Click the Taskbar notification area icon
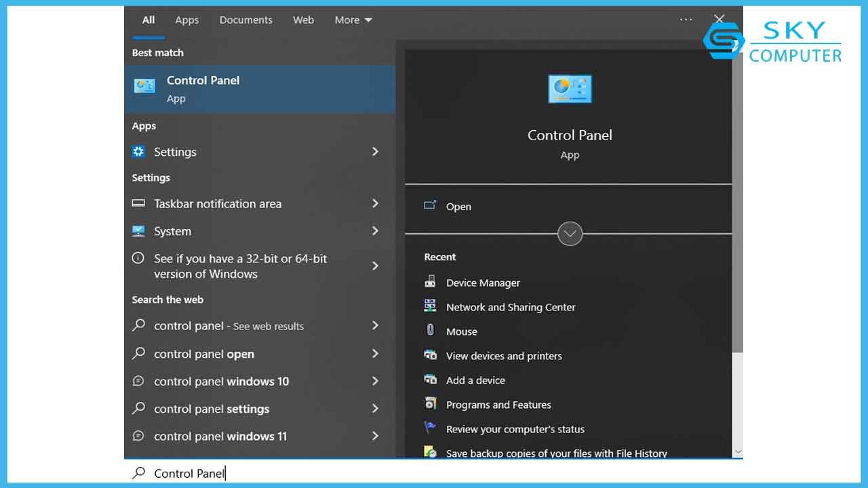 [x=138, y=203]
